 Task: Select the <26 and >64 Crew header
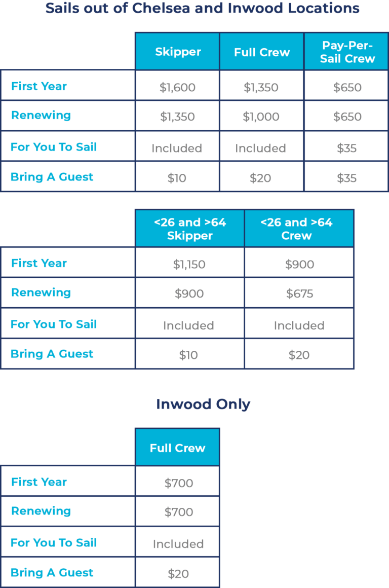[299, 229]
